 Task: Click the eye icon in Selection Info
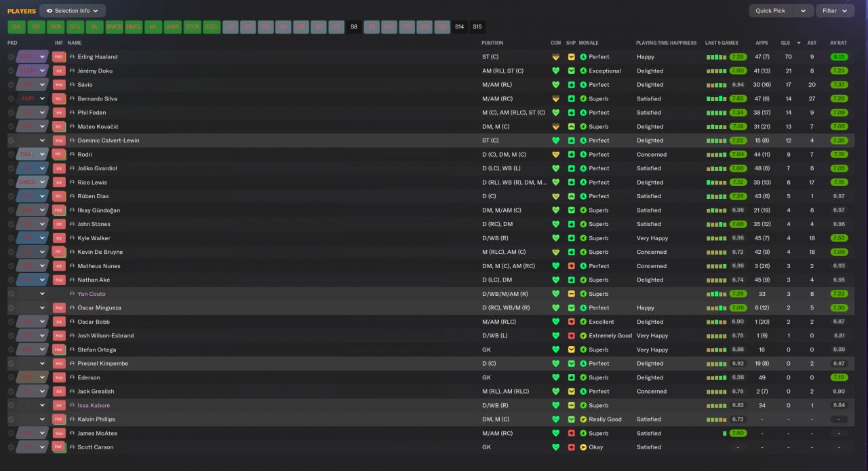pyautogui.click(x=50, y=11)
